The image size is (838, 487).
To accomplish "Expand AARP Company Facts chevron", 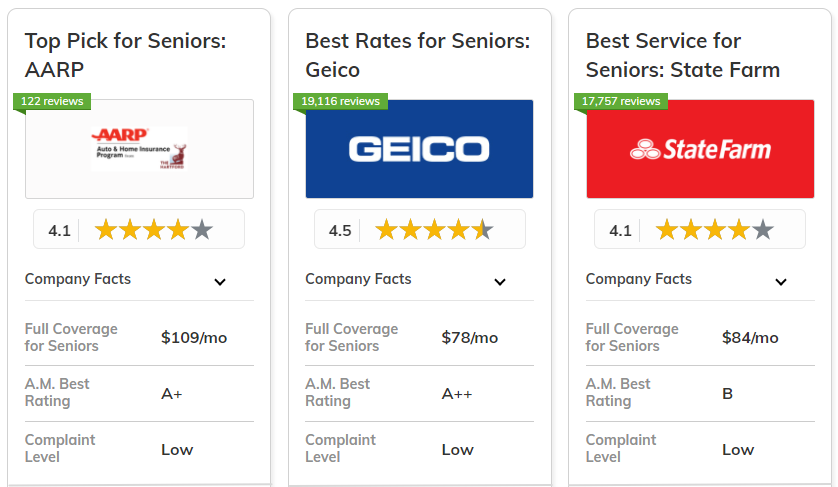I will pyautogui.click(x=220, y=282).
